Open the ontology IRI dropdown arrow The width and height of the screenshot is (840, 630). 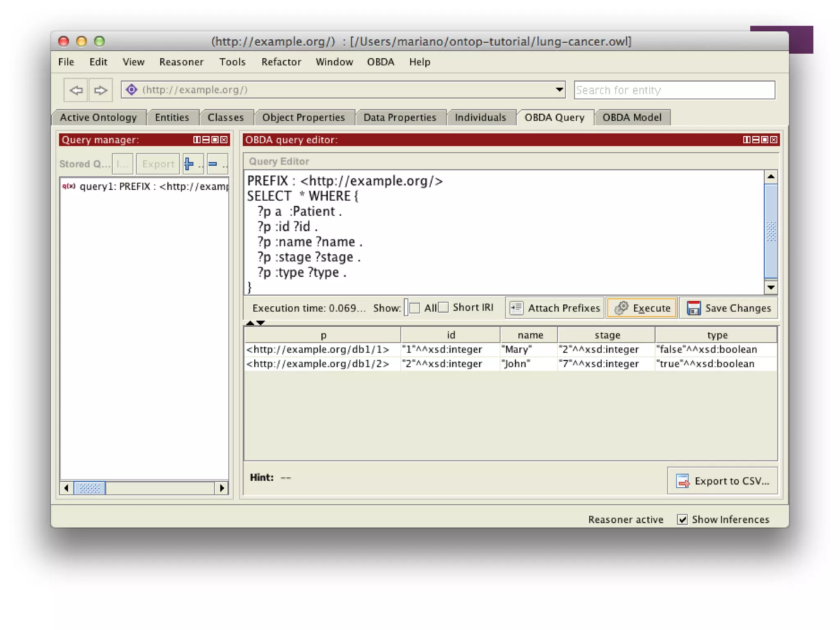click(559, 90)
